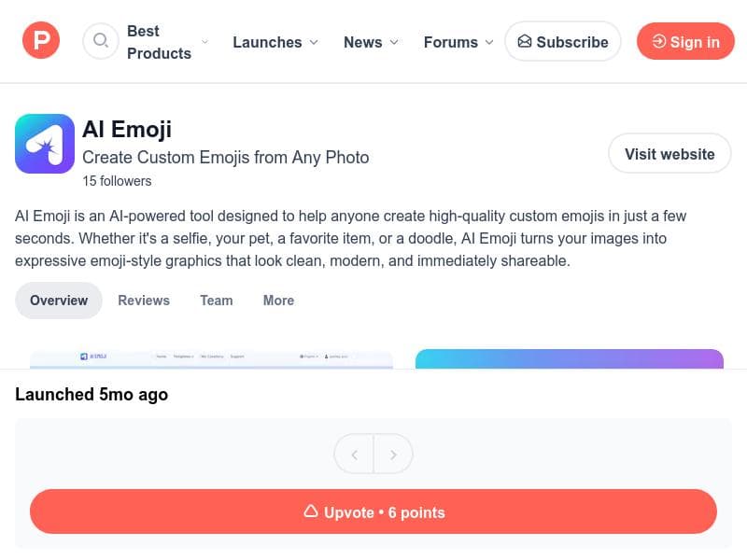Click the 15 followers link
This screenshot has width=747, height=560.
[116, 181]
